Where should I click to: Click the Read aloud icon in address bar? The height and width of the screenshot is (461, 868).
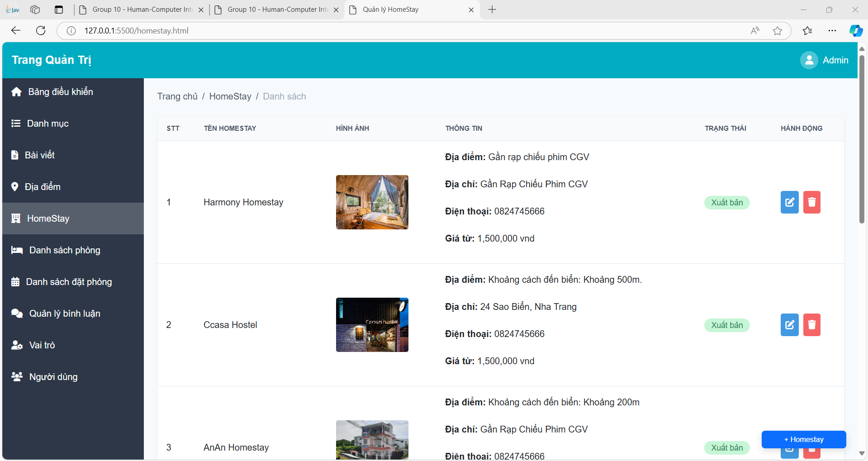click(x=755, y=31)
